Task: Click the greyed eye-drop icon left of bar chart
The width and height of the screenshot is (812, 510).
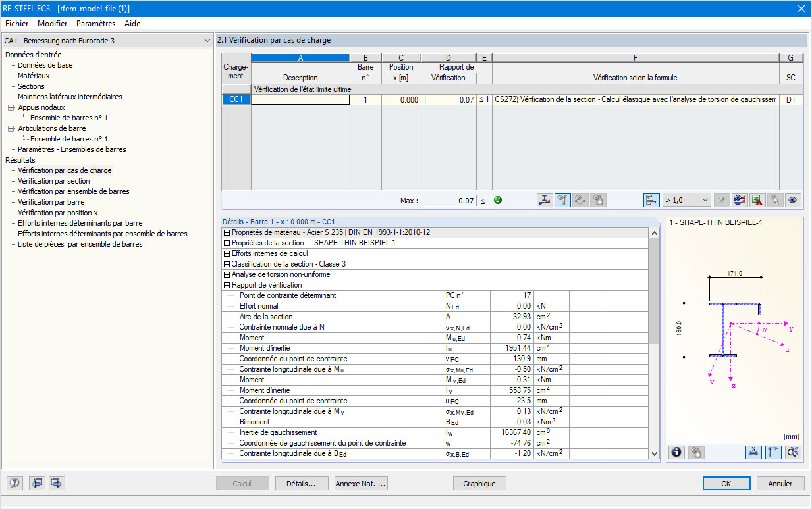Action: (598, 200)
